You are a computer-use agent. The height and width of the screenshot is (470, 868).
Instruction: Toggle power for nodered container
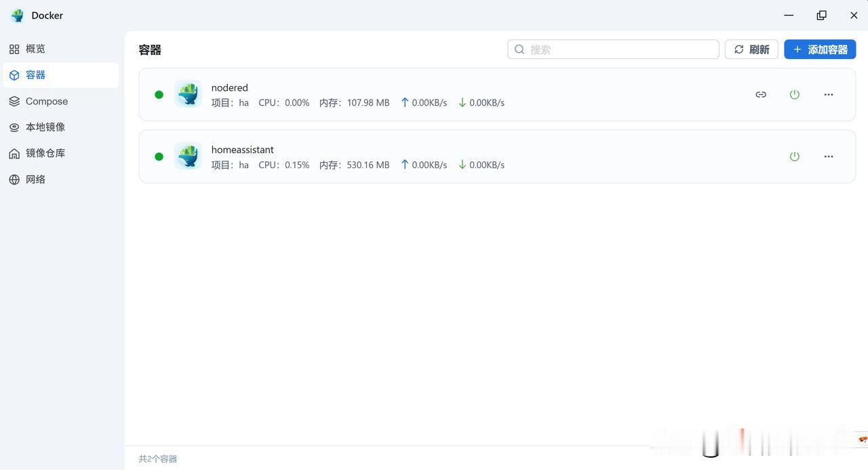point(795,94)
